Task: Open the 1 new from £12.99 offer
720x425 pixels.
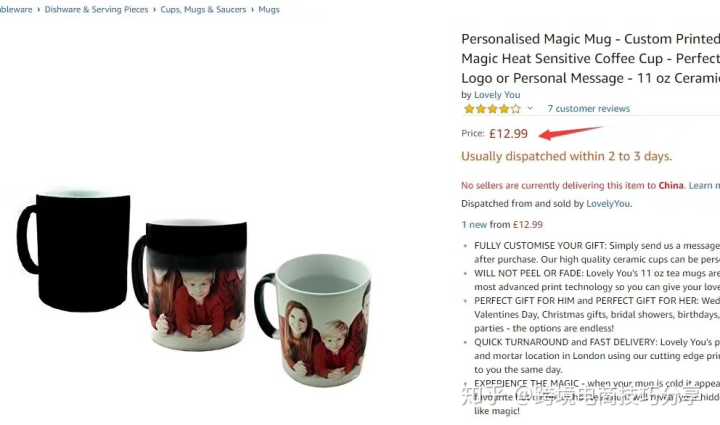Action: click(x=502, y=224)
